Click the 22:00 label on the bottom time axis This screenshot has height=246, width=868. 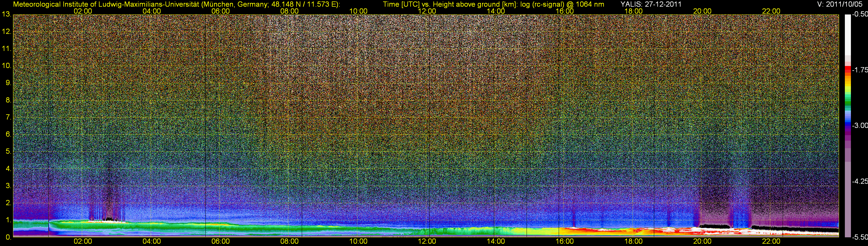771,241
